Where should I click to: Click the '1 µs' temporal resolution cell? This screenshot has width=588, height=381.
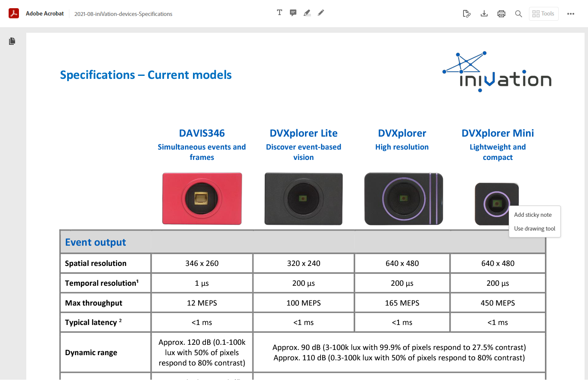(x=202, y=283)
